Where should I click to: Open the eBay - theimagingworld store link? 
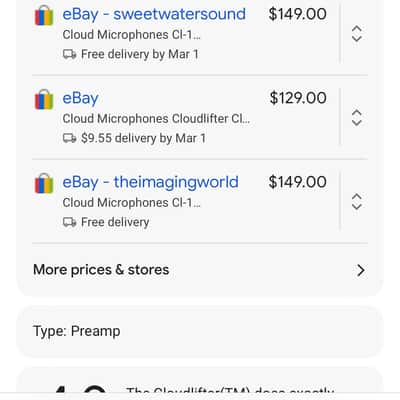[151, 182]
